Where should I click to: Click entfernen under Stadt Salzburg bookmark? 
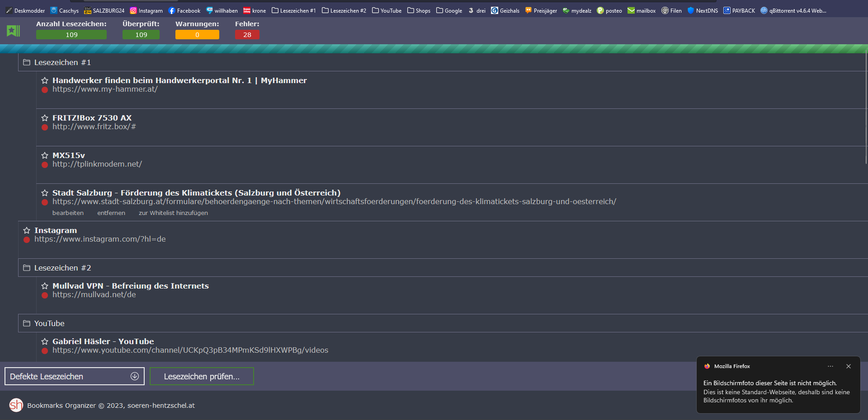[111, 213]
